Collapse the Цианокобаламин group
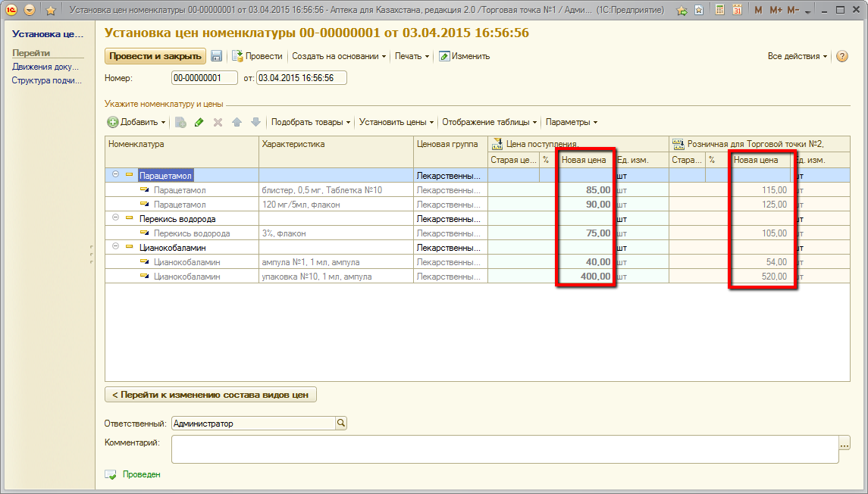The width and height of the screenshot is (868, 494). pos(116,248)
